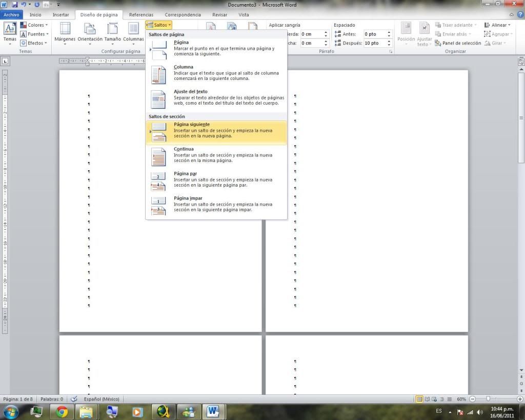Screen dimensions: 525x420
Task: Click the 60% zoom level button
Action: click(461, 399)
